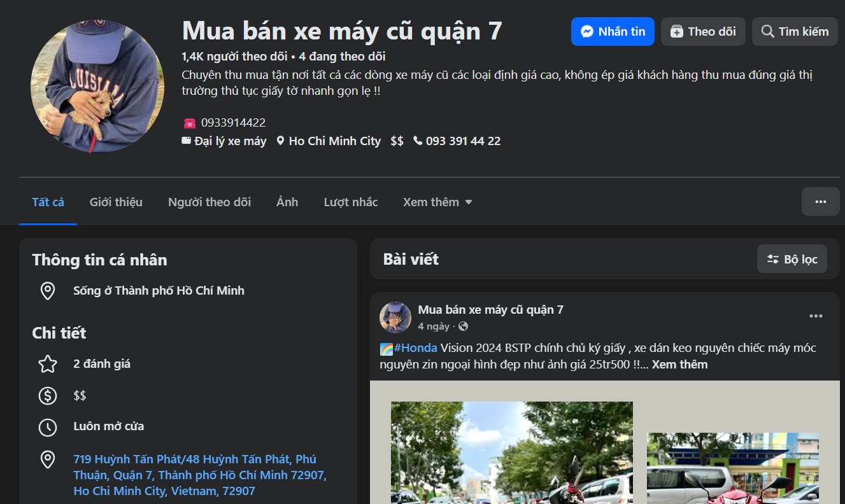Switch to the Ảnh tab
The width and height of the screenshot is (845, 504).
pyautogui.click(x=287, y=202)
